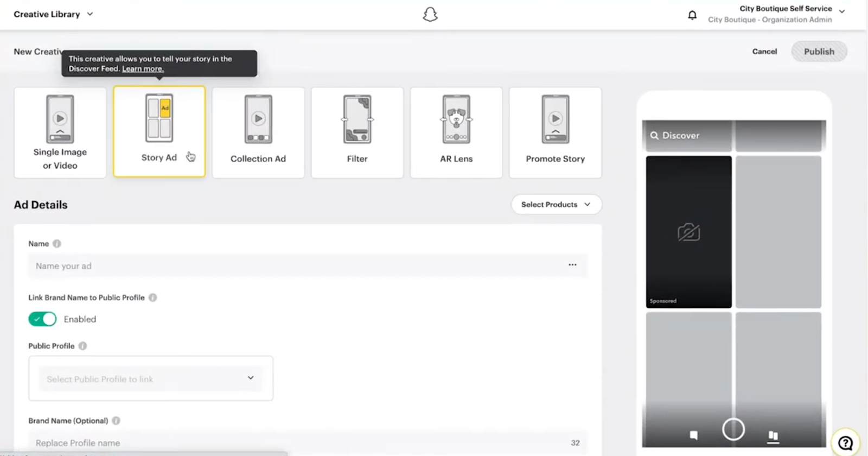
Task: Click the stories icon in preview bottom bar
Action: [774, 435]
